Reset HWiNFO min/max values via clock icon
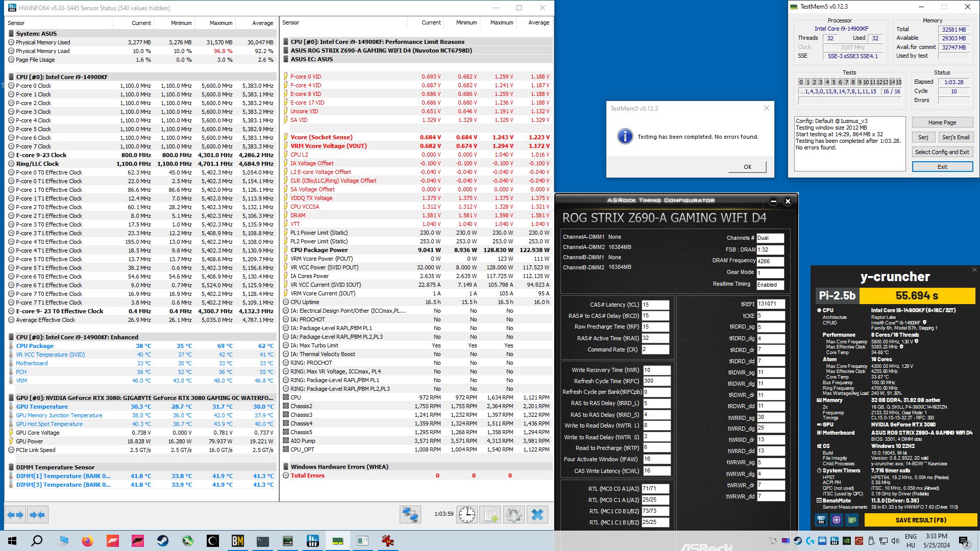980x551 pixels. (467, 515)
